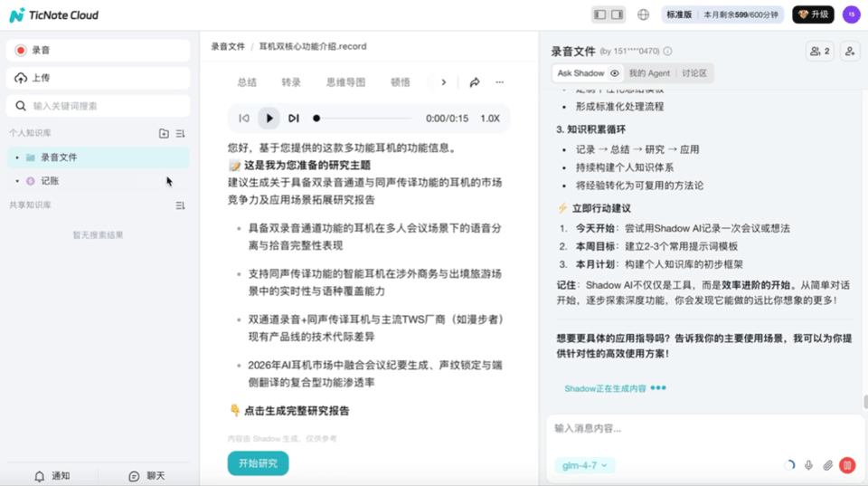Skip to the next track
Screen dimensions: 868x486
(294, 119)
